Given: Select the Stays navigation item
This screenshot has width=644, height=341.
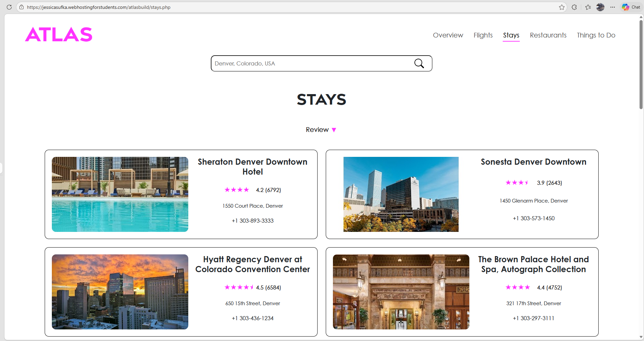Looking at the screenshot, I should coord(511,35).
